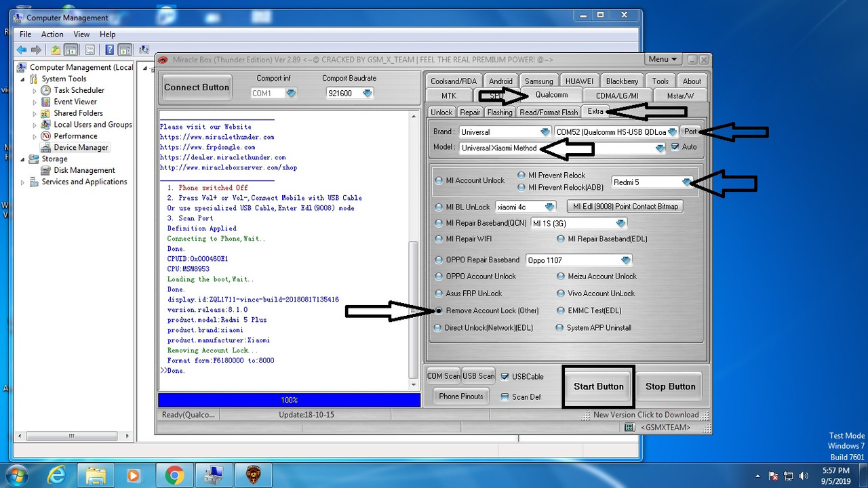Open the Model dropdown Universal Xiaomi Method

tap(660, 148)
